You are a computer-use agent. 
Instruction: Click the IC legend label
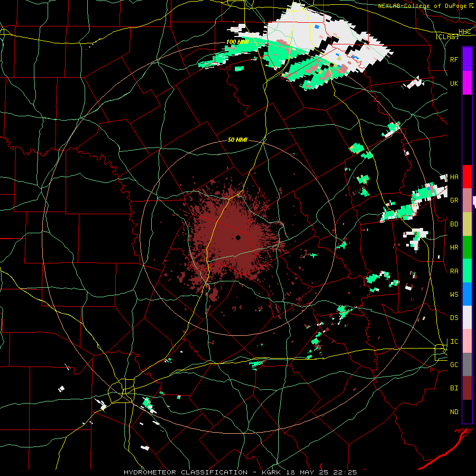[x=454, y=342]
